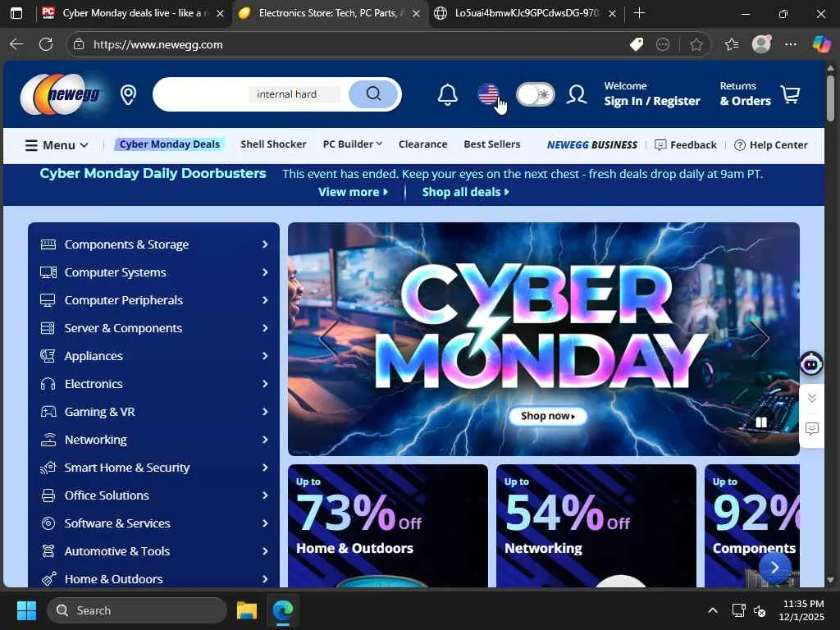This screenshot has height=630, width=840.
Task: Expand the PC Builder dropdown
Action: [x=353, y=144]
